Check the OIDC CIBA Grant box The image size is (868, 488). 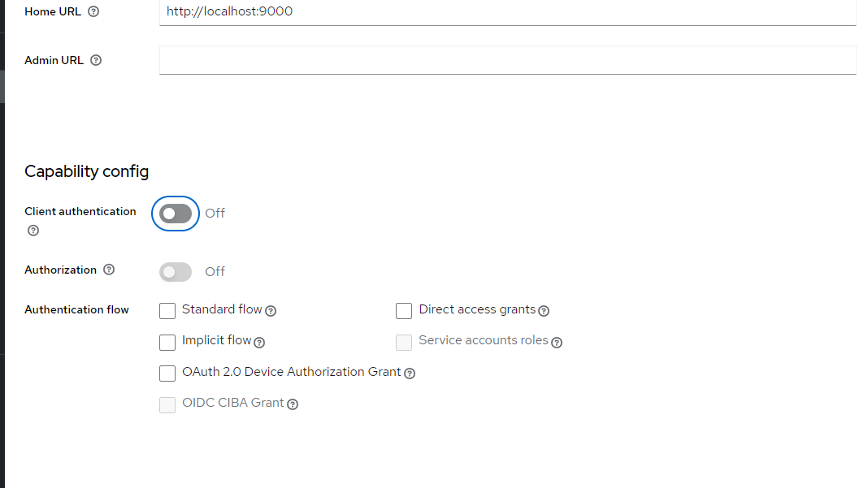tap(167, 404)
